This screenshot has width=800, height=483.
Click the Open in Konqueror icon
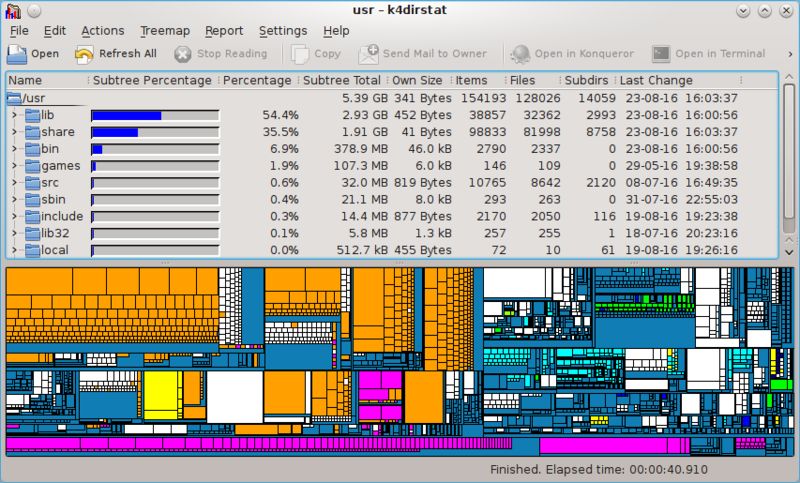click(520, 54)
